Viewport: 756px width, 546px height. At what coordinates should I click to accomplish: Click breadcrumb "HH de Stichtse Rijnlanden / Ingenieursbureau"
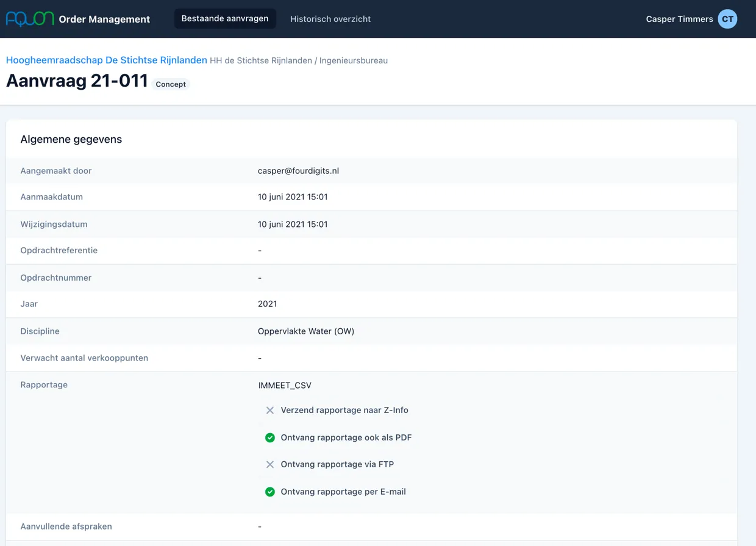(298, 60)
